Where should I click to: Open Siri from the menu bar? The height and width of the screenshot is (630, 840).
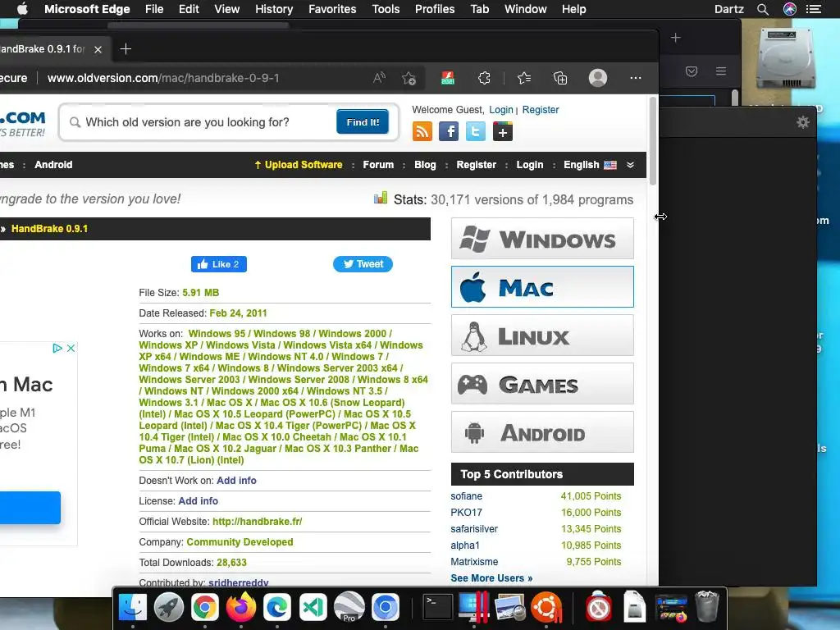tap(790, 9)
